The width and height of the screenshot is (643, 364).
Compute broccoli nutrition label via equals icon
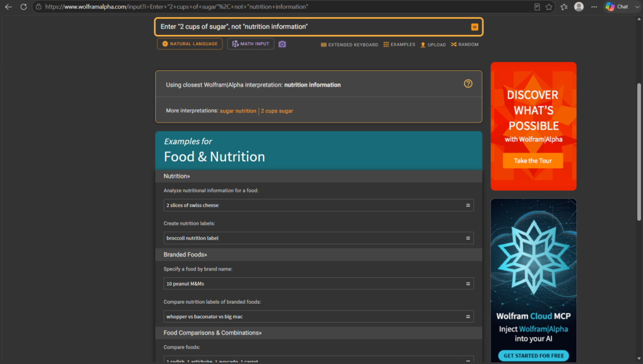tap(468, 238)
